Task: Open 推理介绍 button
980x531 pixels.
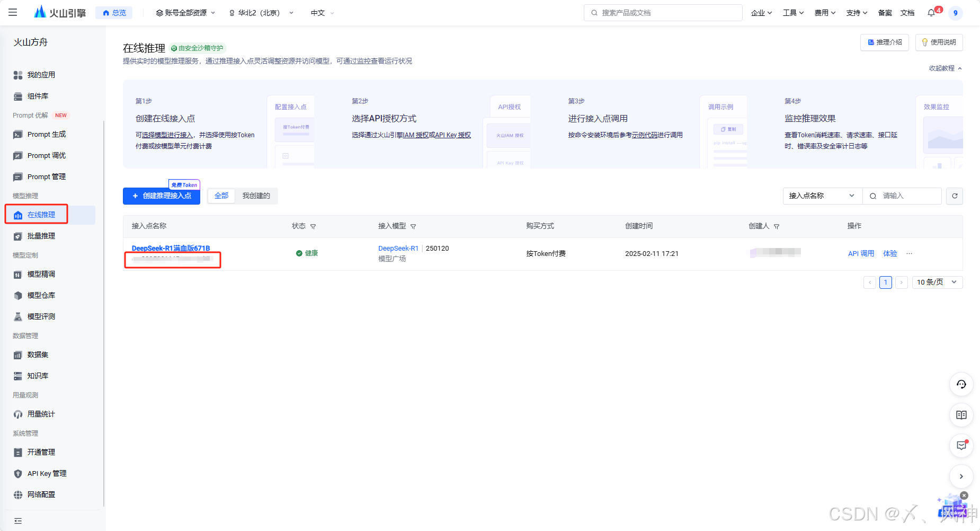Action: coord(885,42)
